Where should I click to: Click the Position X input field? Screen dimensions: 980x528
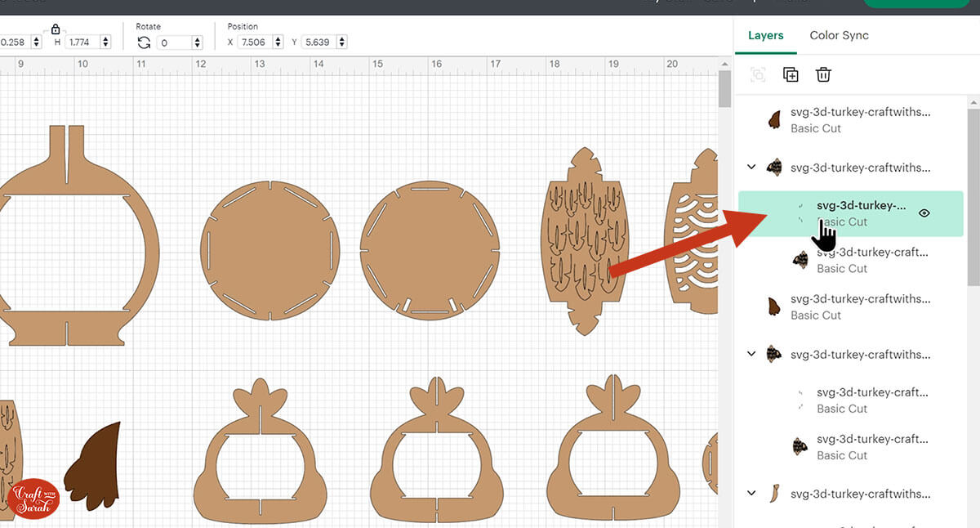pyautogui.click(x=254, y=43)
